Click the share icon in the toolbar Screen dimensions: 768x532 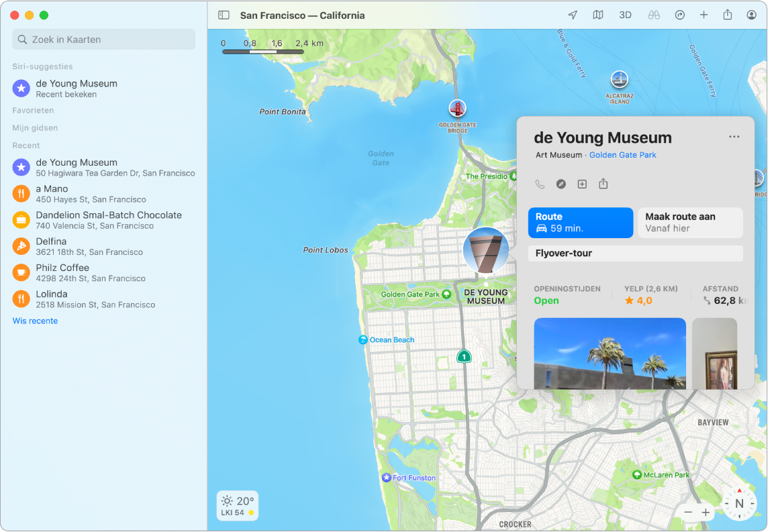point(728,15)
